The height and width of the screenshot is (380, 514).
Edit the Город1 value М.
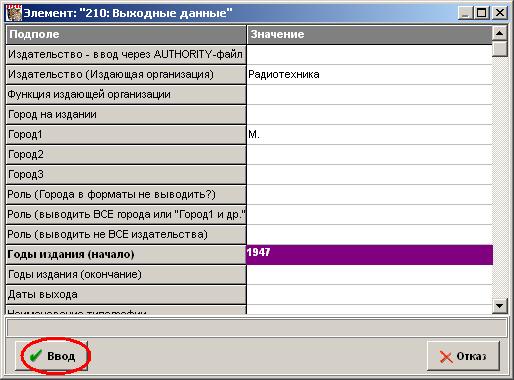coord(369,134)
